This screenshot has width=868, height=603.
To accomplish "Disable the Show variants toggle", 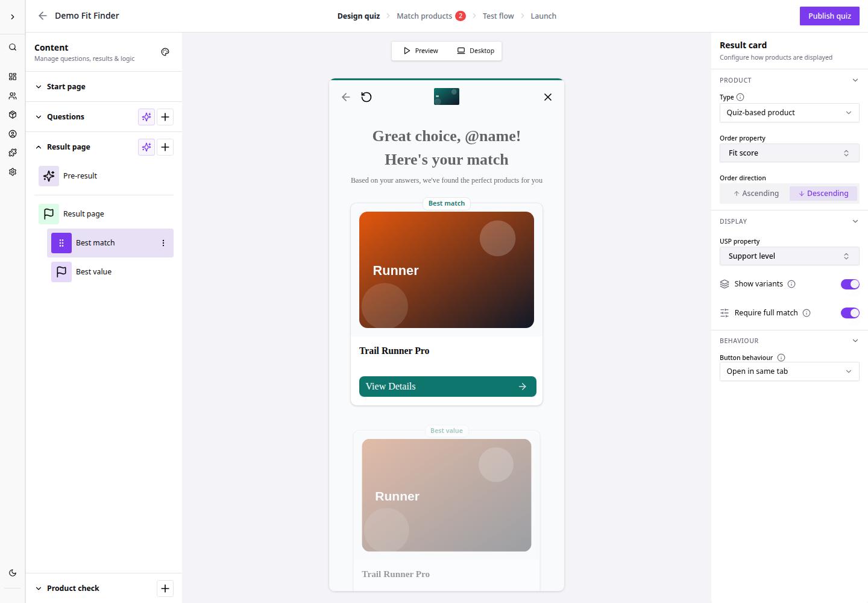I will (850, 284).
